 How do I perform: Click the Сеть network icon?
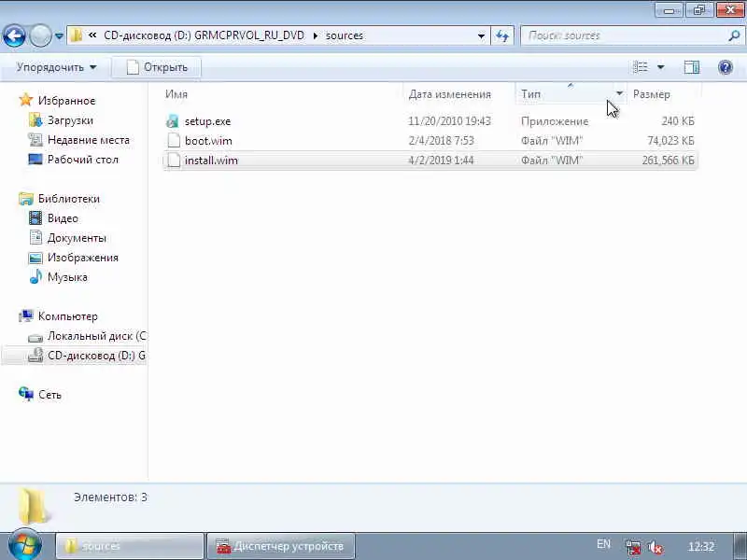[x=26, y=394]
